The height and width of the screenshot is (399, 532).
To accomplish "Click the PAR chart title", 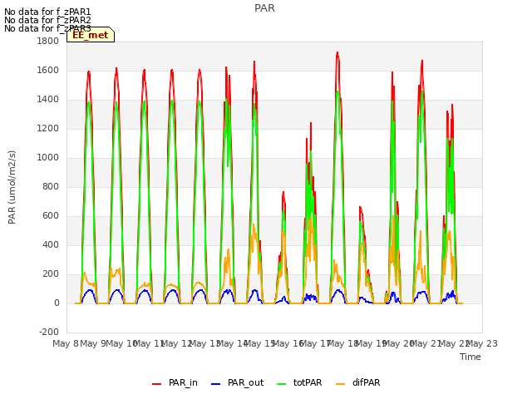I will click(x=264, y=8).
